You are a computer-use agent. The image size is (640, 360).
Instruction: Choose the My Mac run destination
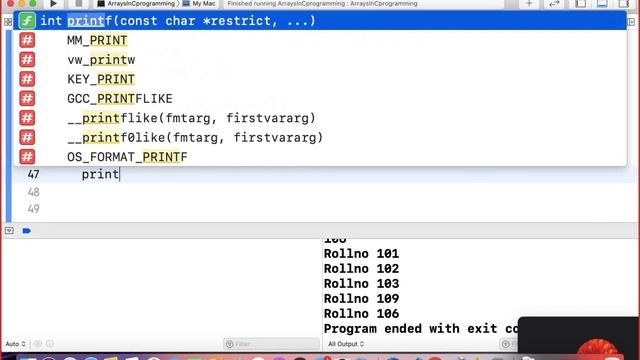199,3
